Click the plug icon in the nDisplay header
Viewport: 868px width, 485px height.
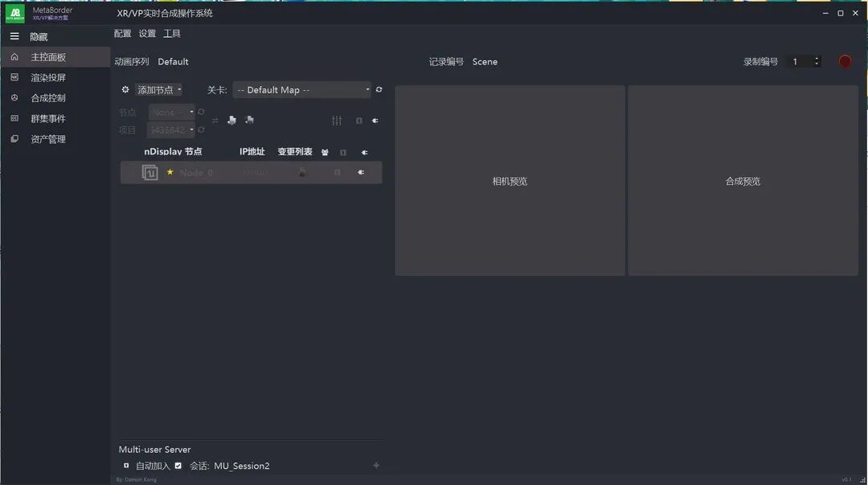pyautogui.click(x=364, y=153)
